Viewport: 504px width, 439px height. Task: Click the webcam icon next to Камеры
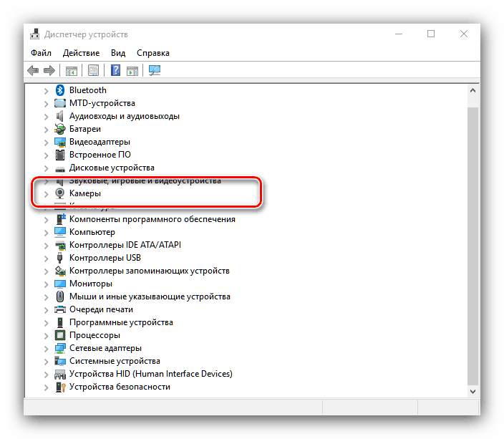(60, 193)
